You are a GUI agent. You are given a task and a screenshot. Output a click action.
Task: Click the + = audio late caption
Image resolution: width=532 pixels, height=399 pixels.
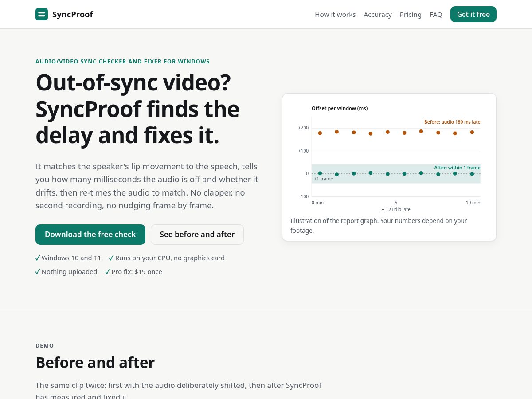click(x=396, y=209)
